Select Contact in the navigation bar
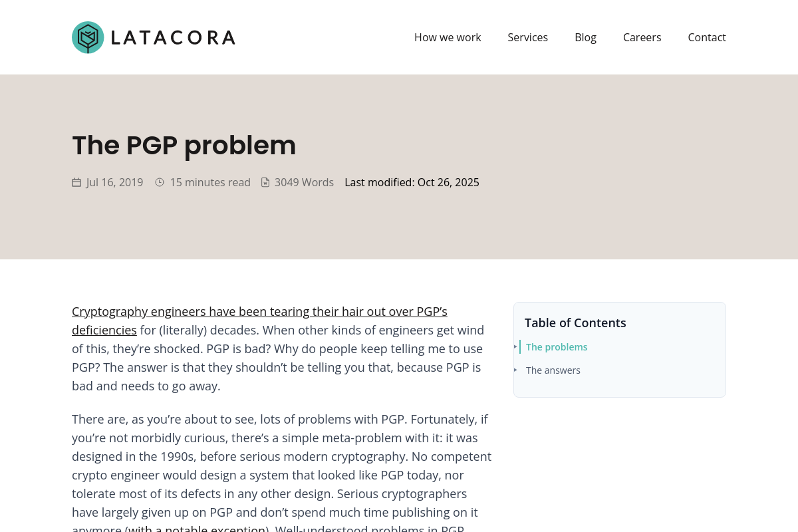The height and width of the screenshot is (532, 798). click(x=706, y=37)
